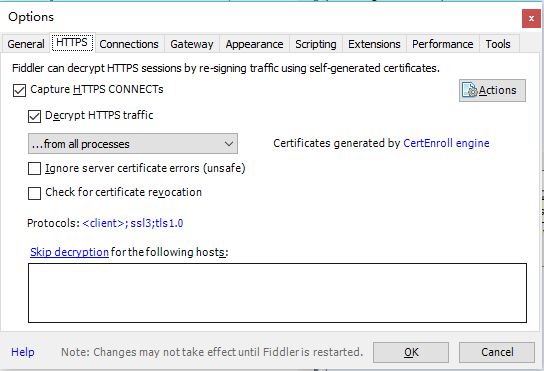544x371 pixels.
Task: Enable Check for certificate revocation
Action: (34, 193)
